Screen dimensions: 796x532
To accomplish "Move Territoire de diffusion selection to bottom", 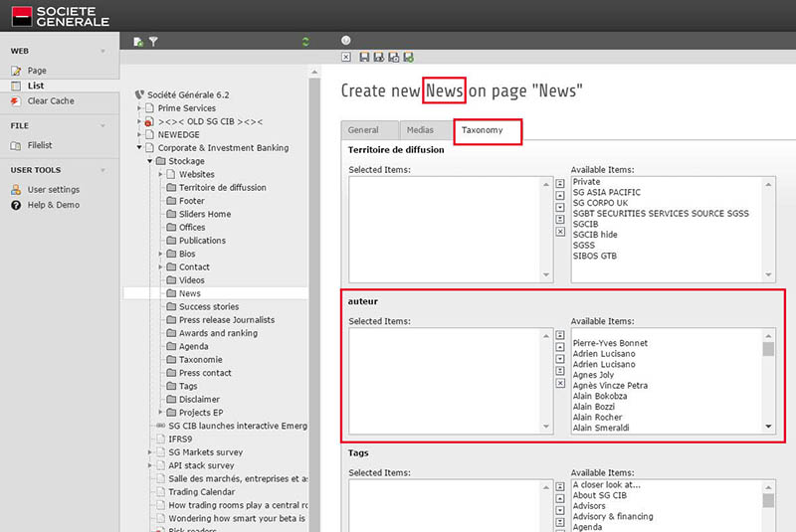I will (560, 220).
